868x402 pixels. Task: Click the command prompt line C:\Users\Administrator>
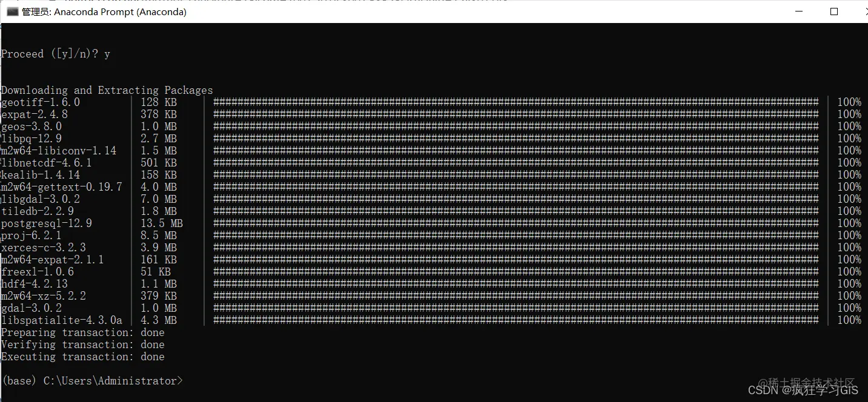[92, 381]
